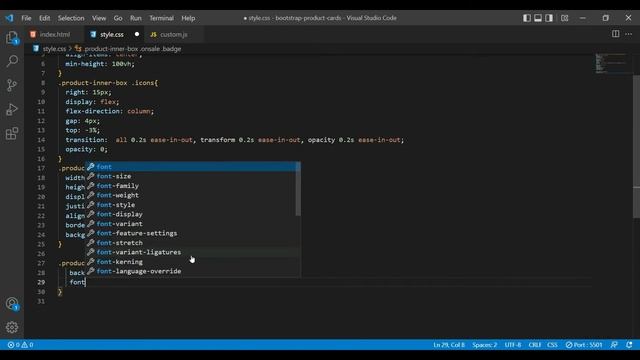The image size is (640, 360).
Task: Click Ln 29, Col 8 in status bar
Action: tap(449, 345)
